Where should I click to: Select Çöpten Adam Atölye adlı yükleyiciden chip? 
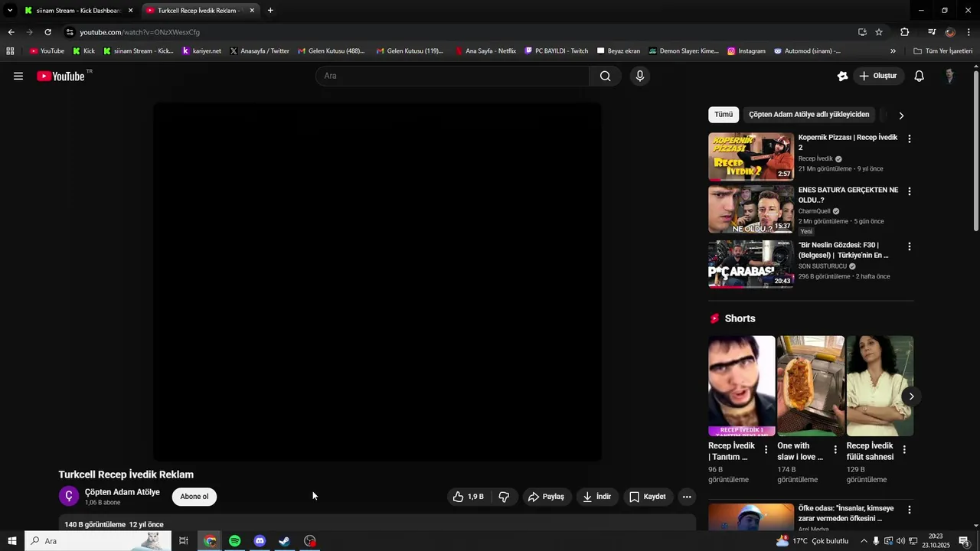pos(809,115)
